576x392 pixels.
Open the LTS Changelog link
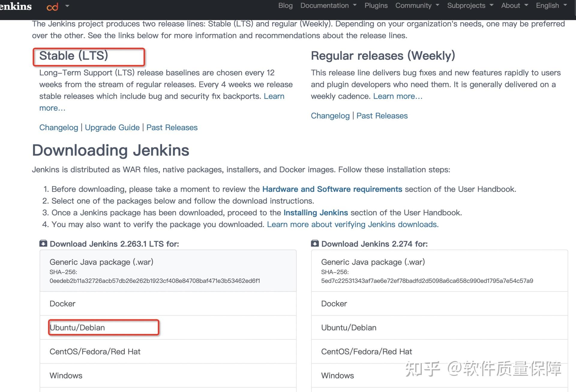pos(58,127)
